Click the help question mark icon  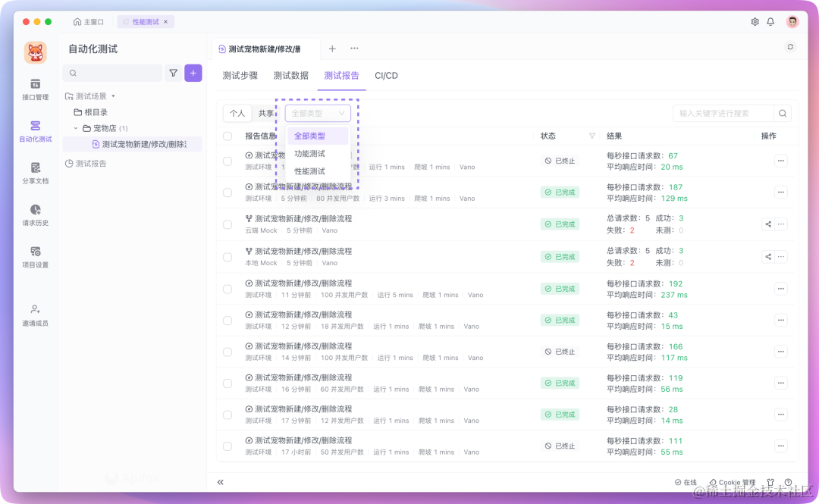click(788, 482)
